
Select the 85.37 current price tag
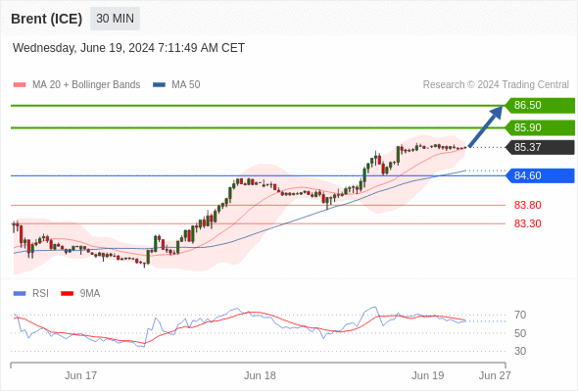pyautogui.click(x=539, y=148)
